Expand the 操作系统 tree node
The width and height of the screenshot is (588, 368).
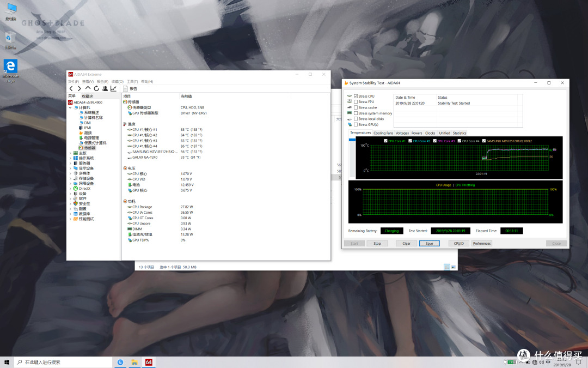point(70,158)
